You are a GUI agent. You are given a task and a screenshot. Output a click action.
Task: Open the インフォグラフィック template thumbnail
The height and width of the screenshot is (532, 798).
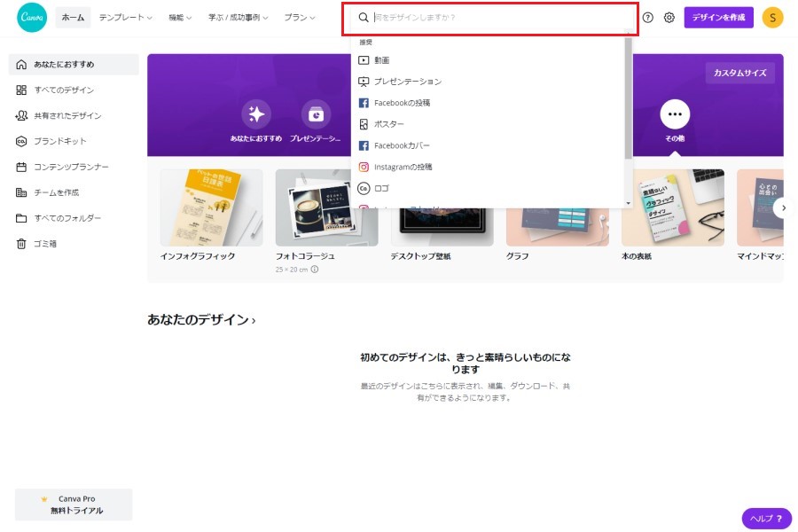[x=211, y=207]
